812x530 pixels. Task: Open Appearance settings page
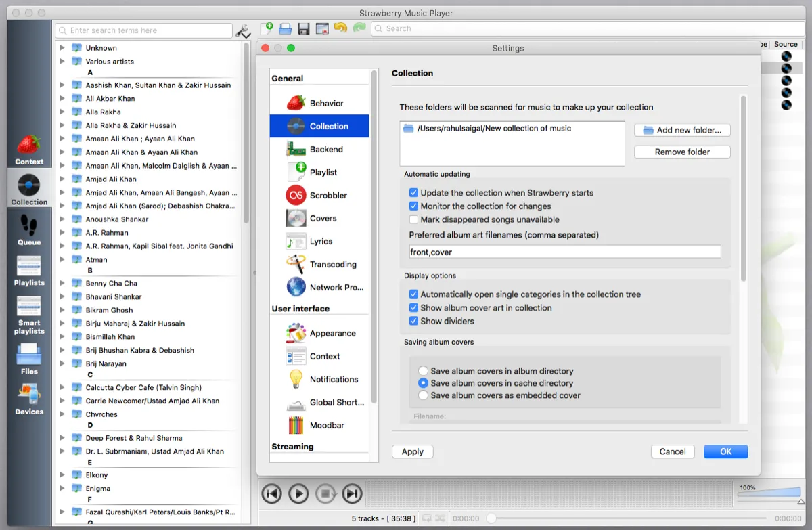(x=319, y=333)
